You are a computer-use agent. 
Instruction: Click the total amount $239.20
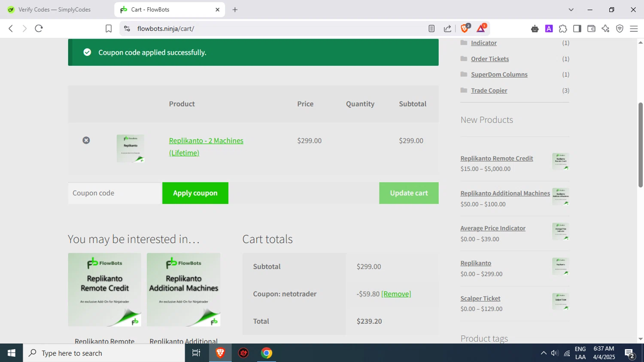point(369,321)
